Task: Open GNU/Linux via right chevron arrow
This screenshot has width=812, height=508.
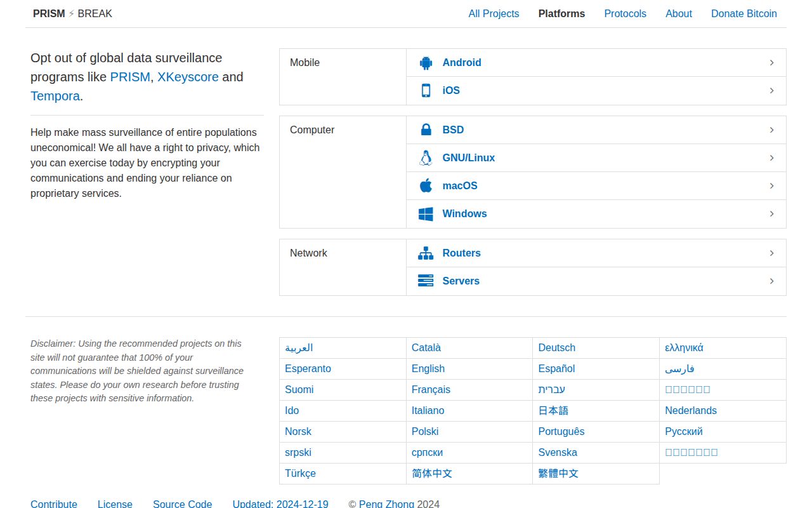Action: point(771,158)
